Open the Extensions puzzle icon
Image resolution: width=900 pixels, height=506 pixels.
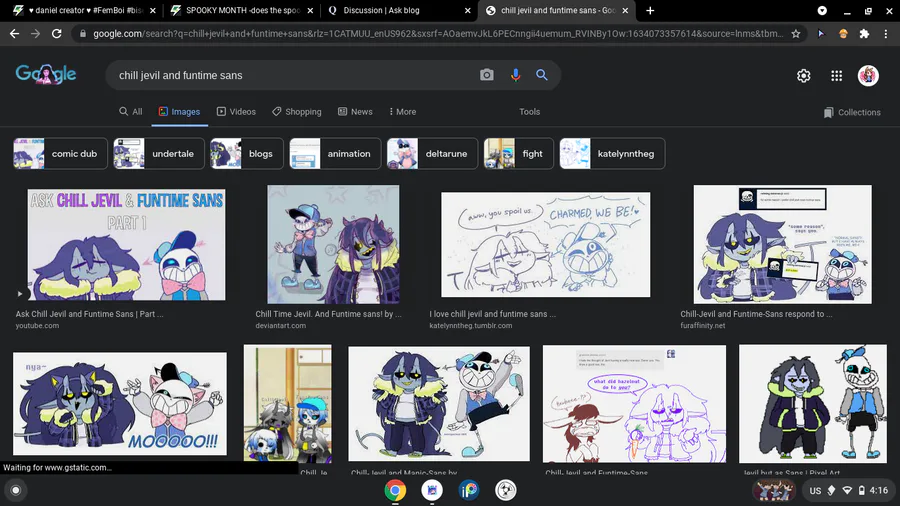tap(864, 34)
